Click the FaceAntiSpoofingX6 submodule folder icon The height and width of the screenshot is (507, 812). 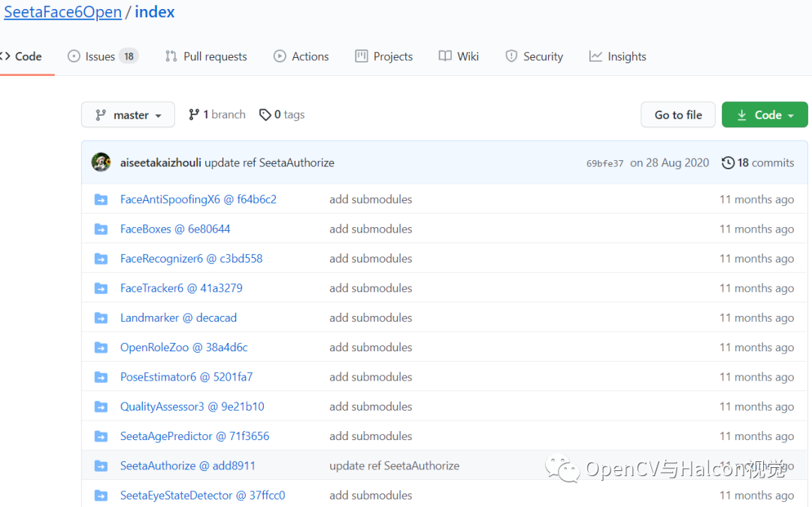pos(101,199)
